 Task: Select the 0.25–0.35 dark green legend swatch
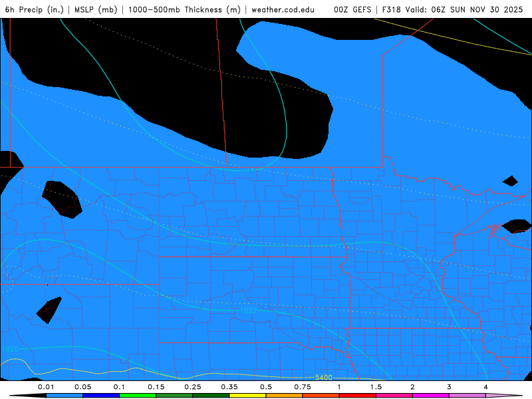pos(211,396)
